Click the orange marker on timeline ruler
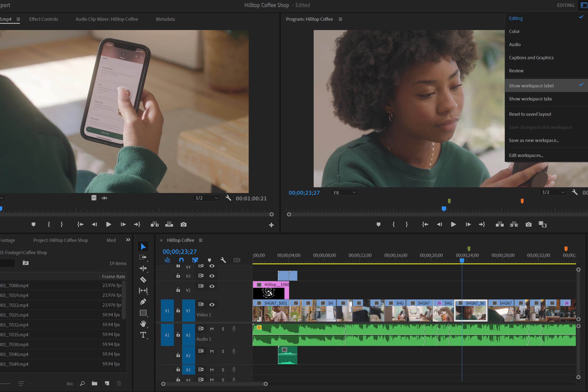The image size is (588, 392). [566, 249]
